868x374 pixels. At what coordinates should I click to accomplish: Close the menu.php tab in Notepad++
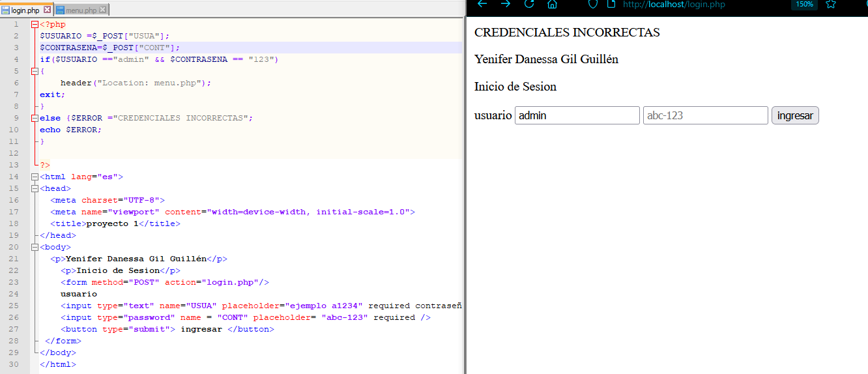(102, 10)
